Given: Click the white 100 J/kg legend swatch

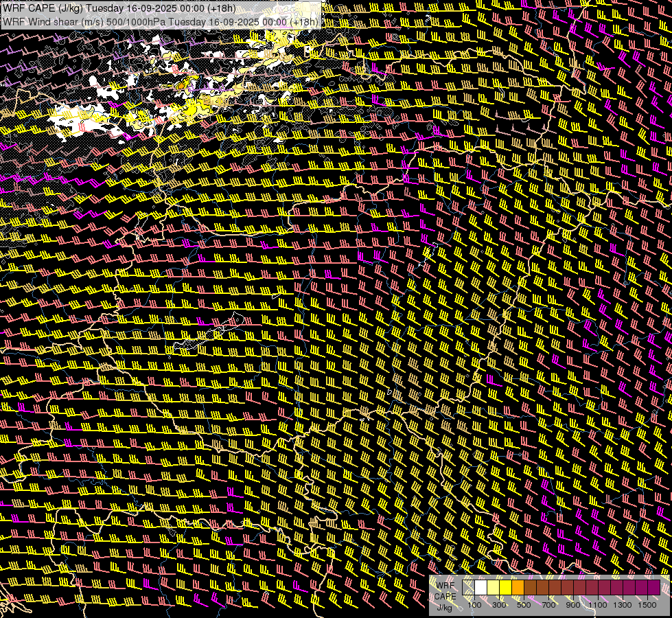Looking at the screenshot, I should point(481,587).
